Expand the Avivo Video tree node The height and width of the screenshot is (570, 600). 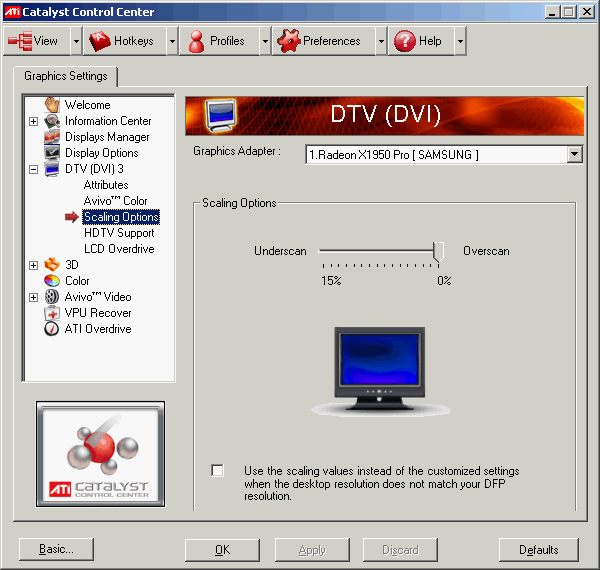[34, 297]
